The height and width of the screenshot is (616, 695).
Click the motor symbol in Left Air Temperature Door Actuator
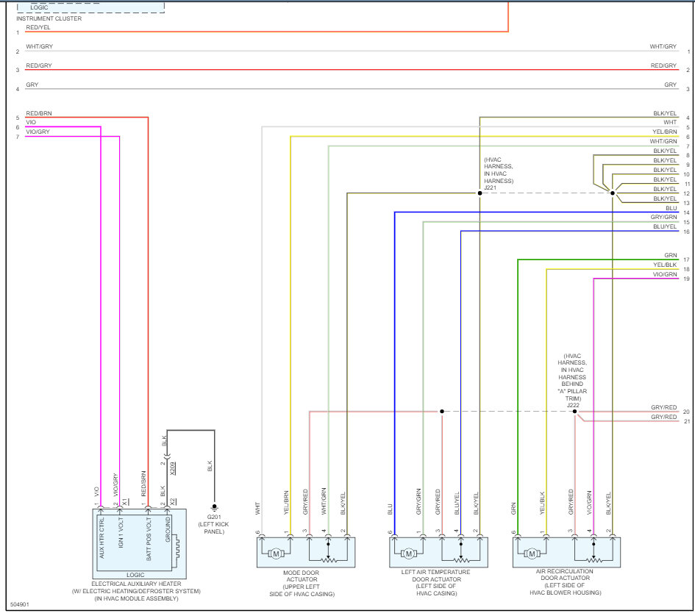pyautogui.click(x=409, y=554)
